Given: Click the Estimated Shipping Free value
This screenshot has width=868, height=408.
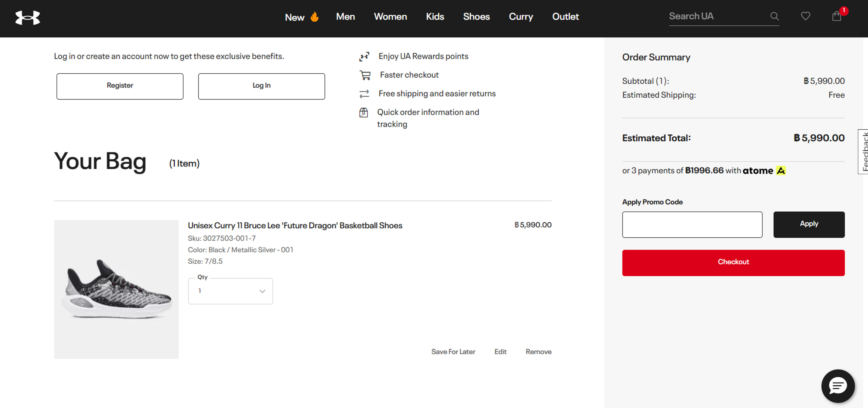Looking at the screenshot, I should (x=836, y=95).
